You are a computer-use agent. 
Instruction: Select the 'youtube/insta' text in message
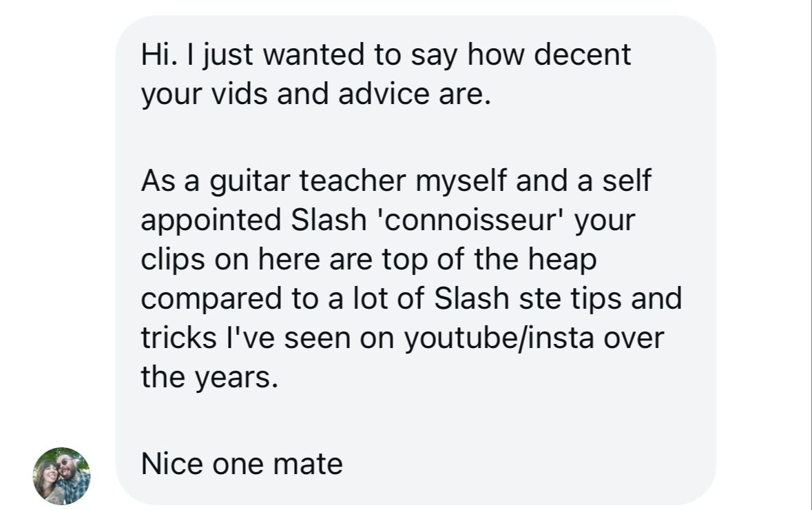499,339
